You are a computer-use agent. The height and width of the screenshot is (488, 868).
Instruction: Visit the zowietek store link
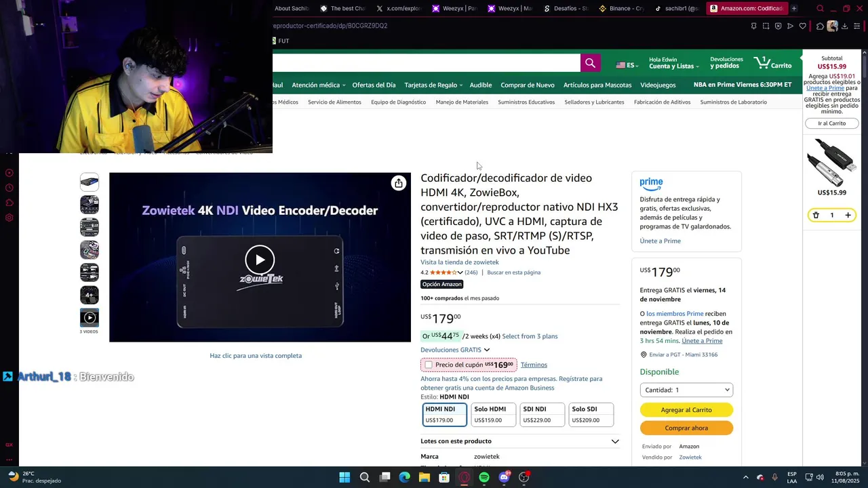tap(459, 262)
